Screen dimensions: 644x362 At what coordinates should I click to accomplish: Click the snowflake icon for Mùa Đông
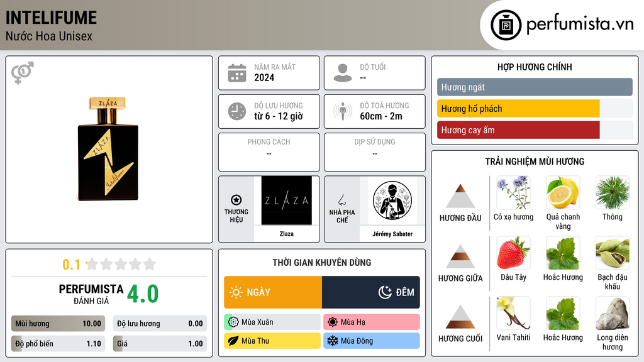[x=333, y=341]
